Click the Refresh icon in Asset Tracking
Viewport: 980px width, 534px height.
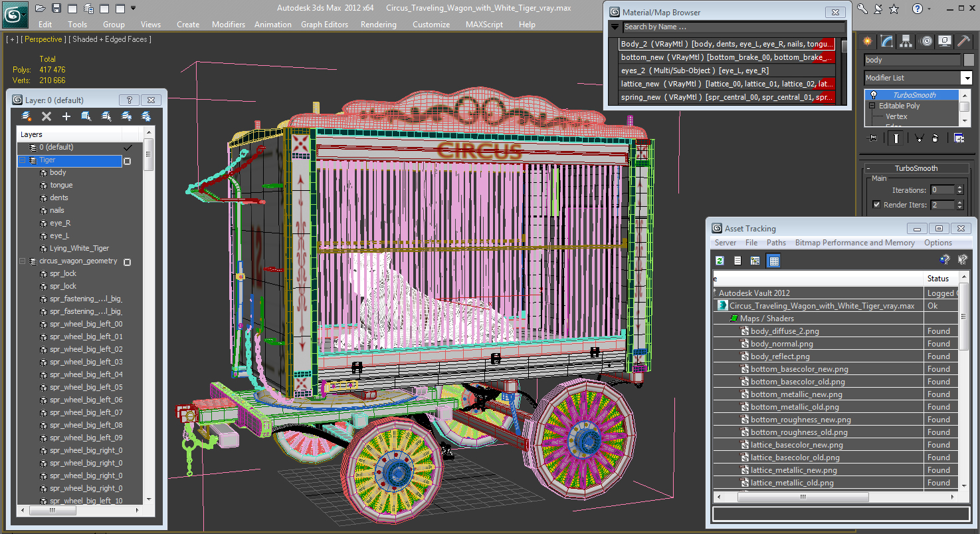720,261
